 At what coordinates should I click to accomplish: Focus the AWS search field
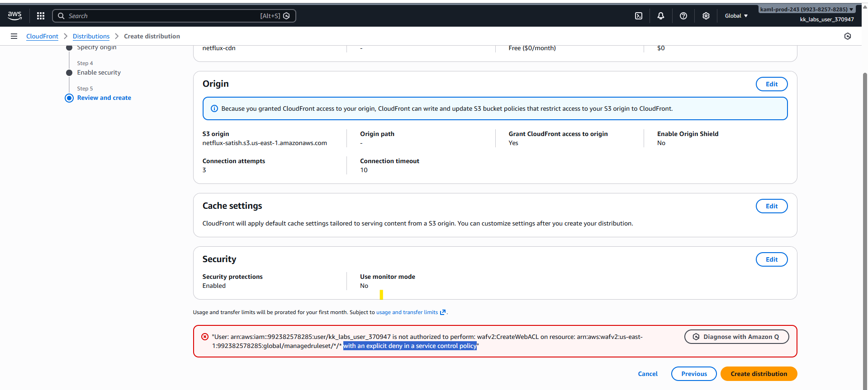pos(163,16)
